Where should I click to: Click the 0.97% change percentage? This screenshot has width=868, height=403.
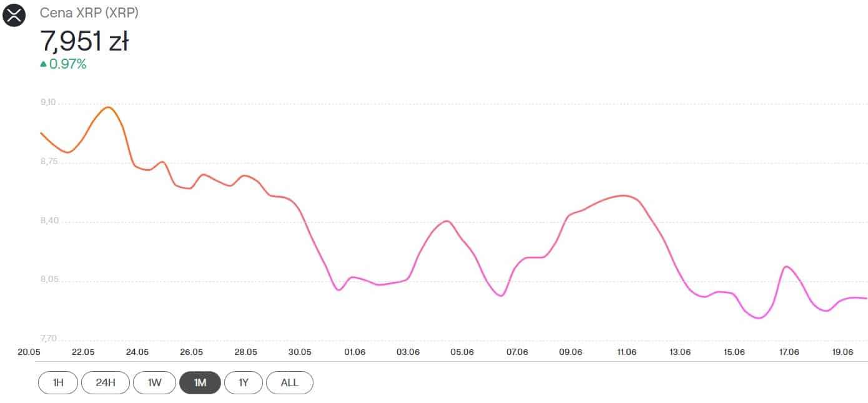pos(67,64)
